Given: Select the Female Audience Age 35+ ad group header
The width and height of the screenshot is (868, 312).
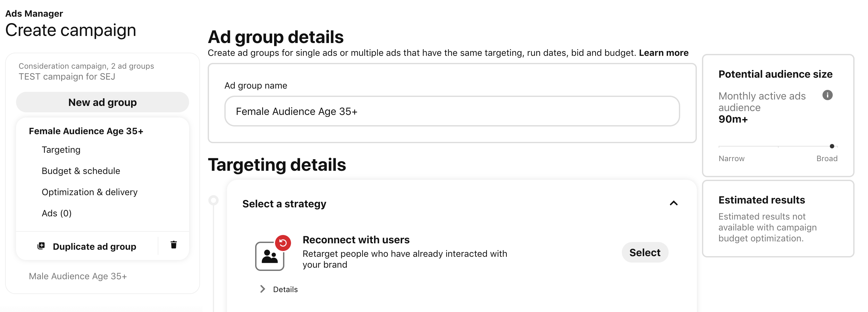Looking at the screenshot, I should 86,131.
